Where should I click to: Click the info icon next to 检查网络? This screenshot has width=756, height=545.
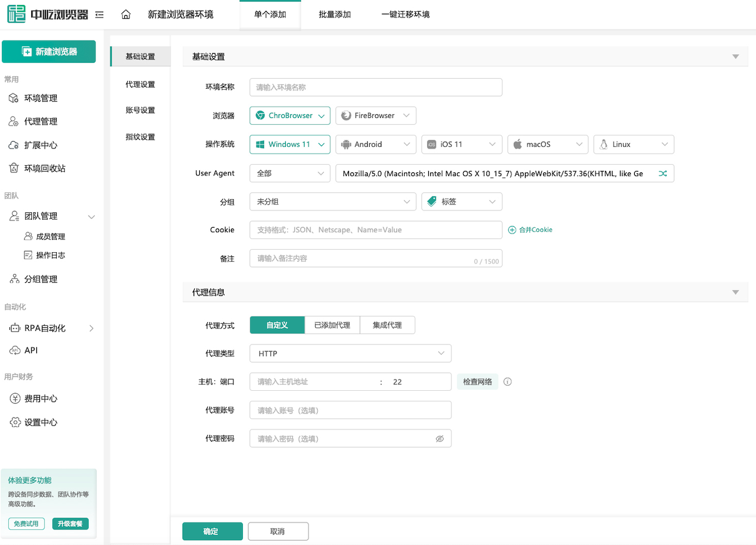pyautogui.click(x=508, y=381)
